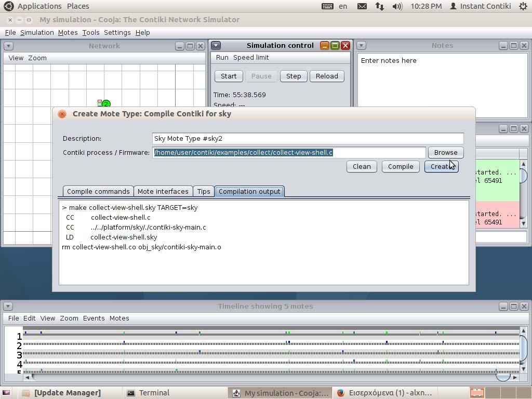The width and height of the screenshot is (532, 399).
Task: Open the sound volume indicator
Action: coord(397,6)
